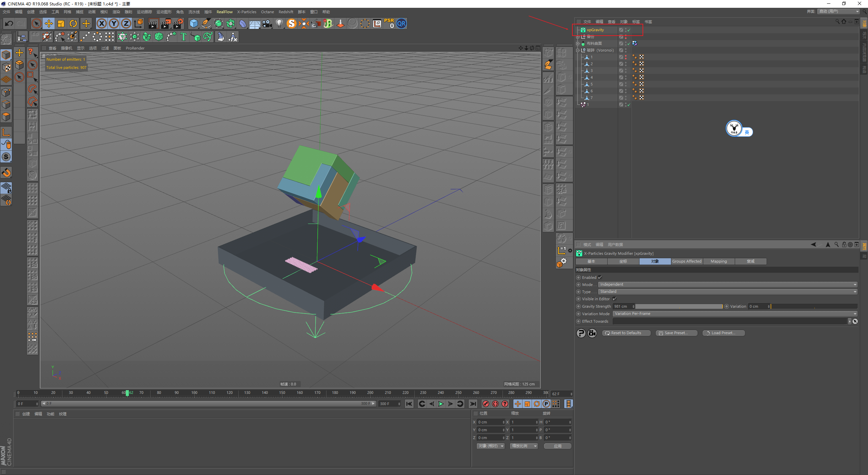The height and width of the screenshot is (475, 868).
Task: Open Edit Render Settings clapperboard gear
Action: [x=178, y=23]
